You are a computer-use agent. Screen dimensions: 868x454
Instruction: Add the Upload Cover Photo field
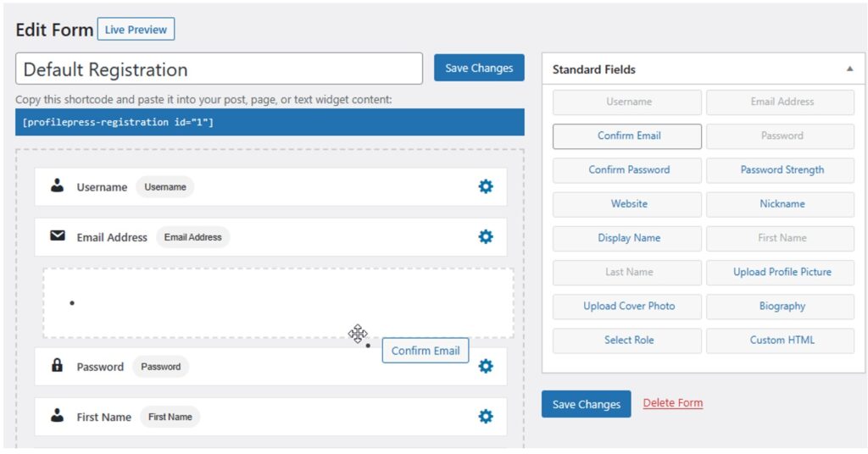point(627,307)
